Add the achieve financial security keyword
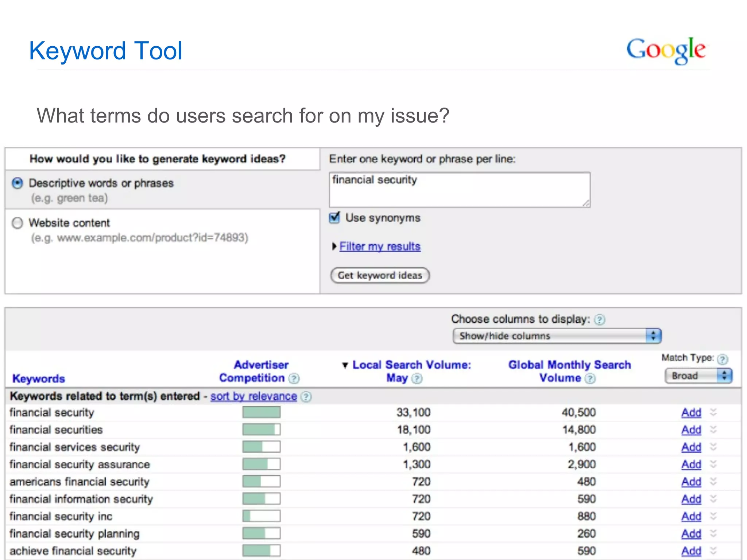The width and height of the screenshot is (747, 560). click(x=691, y=551)
